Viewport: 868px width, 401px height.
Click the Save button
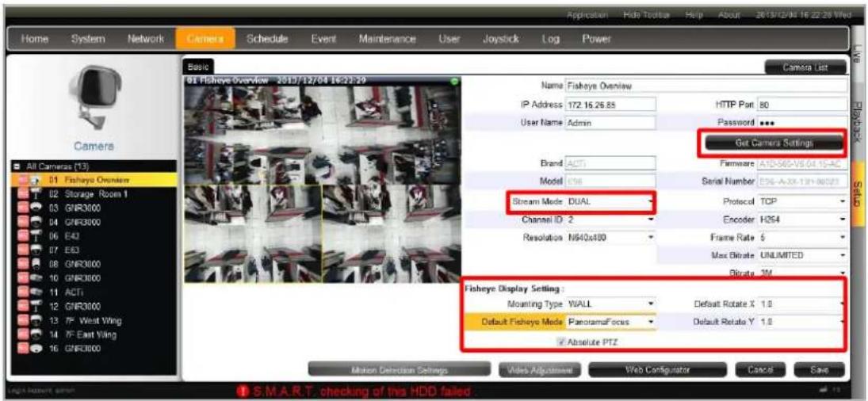click(820, 369)
